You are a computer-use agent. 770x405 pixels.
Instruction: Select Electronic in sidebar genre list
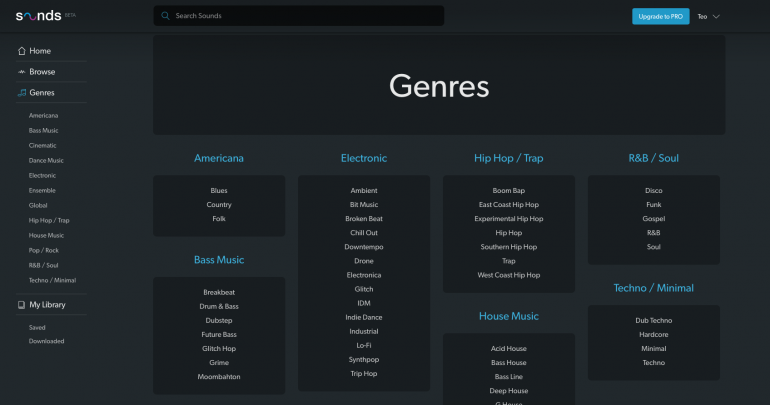pos(42,175)
